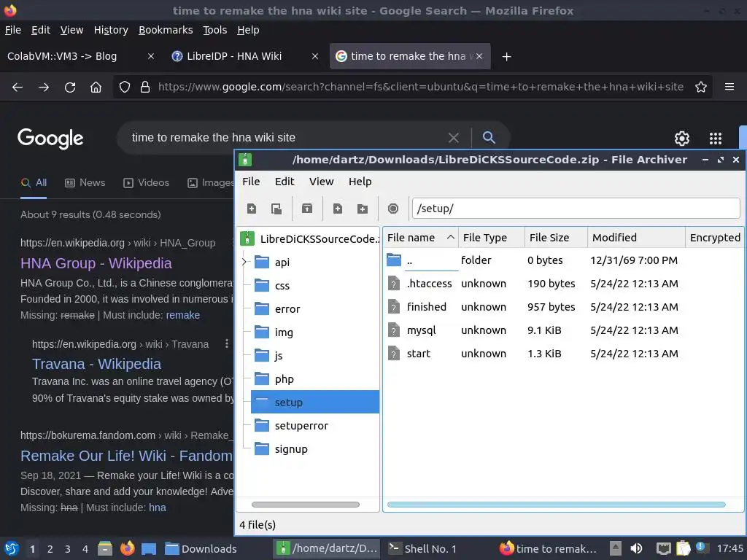Open Google quick settings gear
Viewport: 747px width, 560px height.
[682, 138]
